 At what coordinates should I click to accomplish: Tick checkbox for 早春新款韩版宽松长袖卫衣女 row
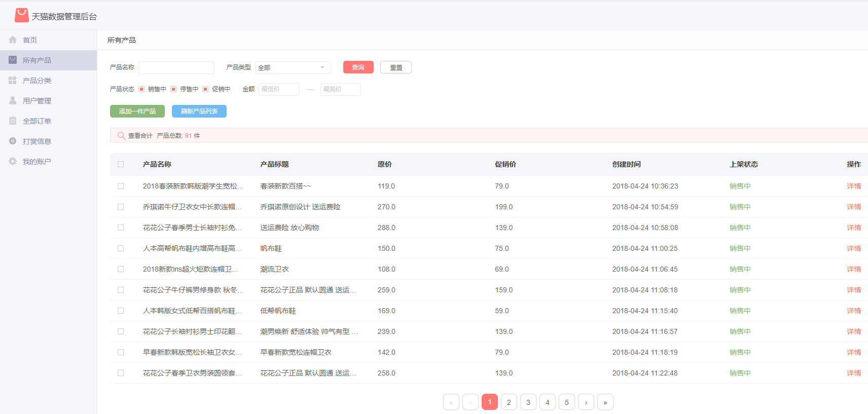(121, 352)
